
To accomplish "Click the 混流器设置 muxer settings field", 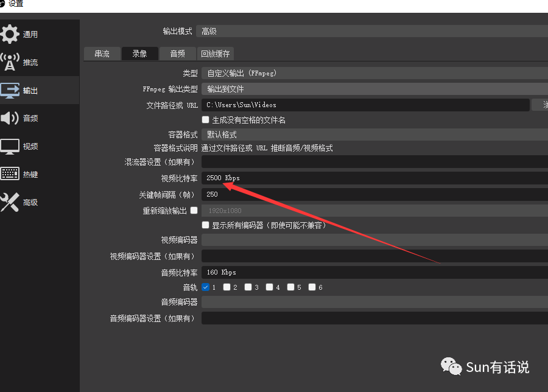I will (x=374, y=162).
